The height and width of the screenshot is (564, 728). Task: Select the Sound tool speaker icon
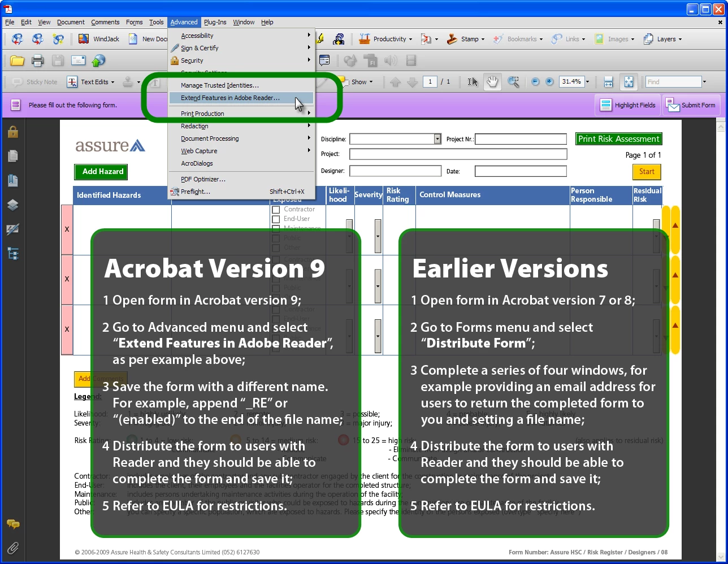[x=391, y=60]
